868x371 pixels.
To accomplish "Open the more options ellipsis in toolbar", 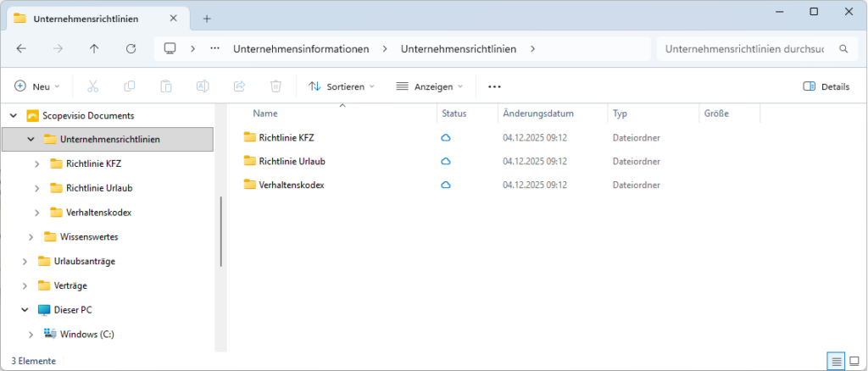I will pos(494,86).
